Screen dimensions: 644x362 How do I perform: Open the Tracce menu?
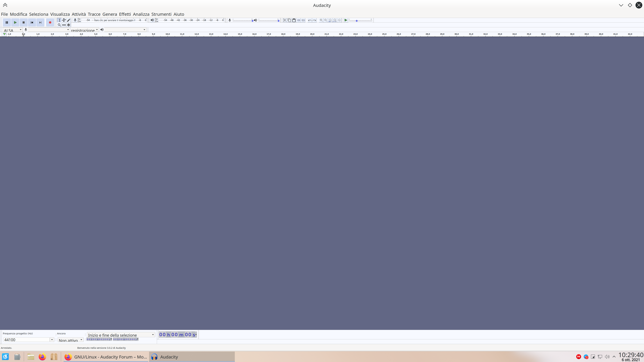(94, 14)
